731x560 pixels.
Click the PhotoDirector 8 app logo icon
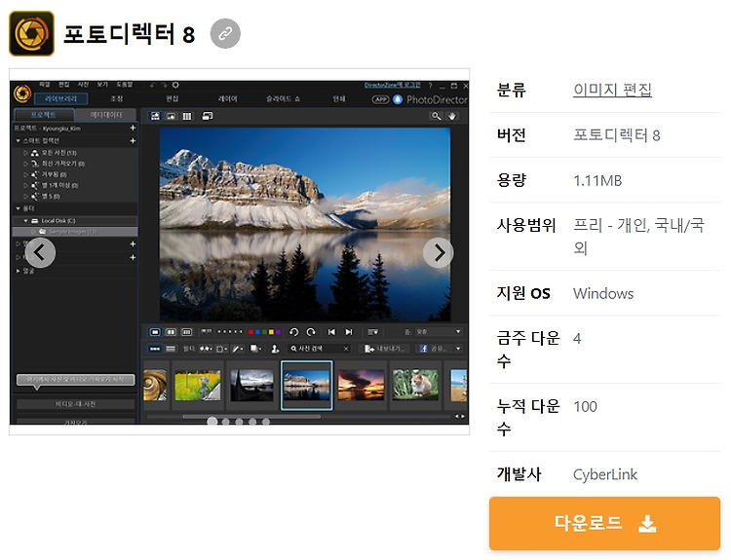point(31,33)
